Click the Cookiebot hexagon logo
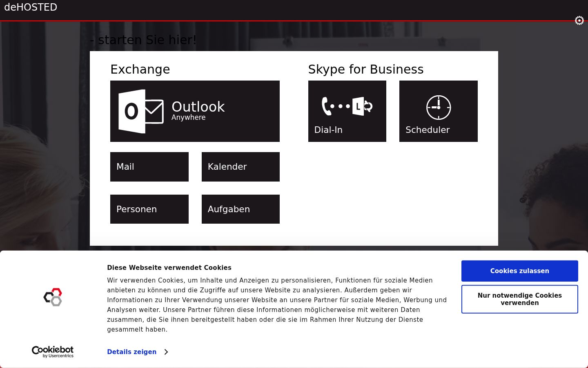 pos(53,297)
